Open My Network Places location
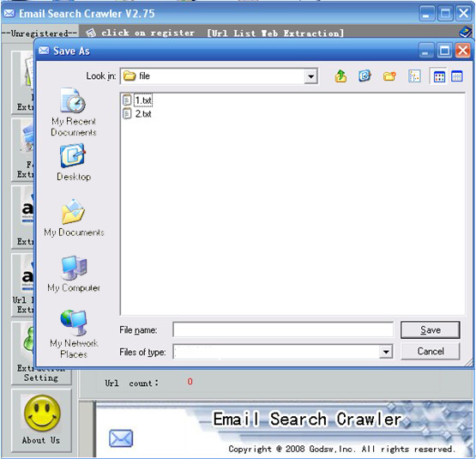This screenshot has width=476, height=459. (x=74, y=334)
